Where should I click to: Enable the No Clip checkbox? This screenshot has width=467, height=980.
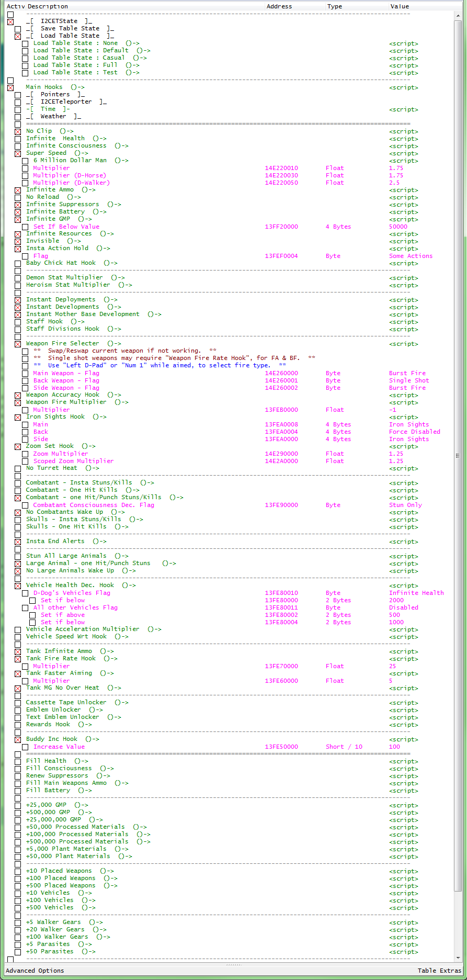click(x=18, y=132)
